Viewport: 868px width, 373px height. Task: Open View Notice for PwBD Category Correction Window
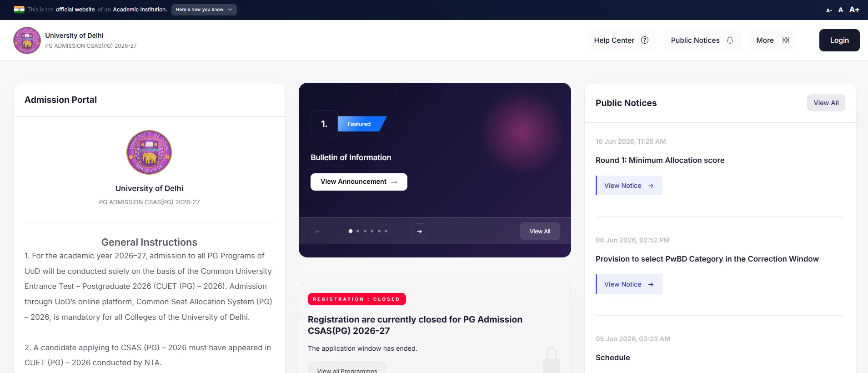coord(629,284)
